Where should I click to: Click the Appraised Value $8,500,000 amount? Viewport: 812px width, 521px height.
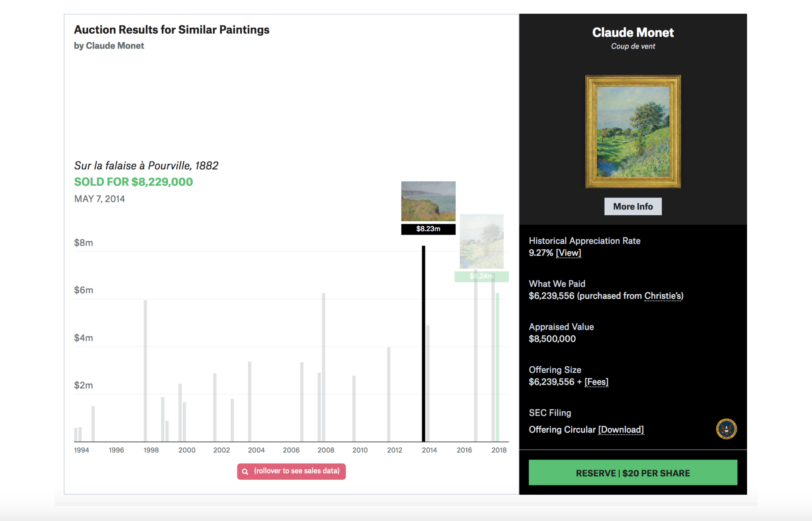pyautogui.click(x=552, y=339)
